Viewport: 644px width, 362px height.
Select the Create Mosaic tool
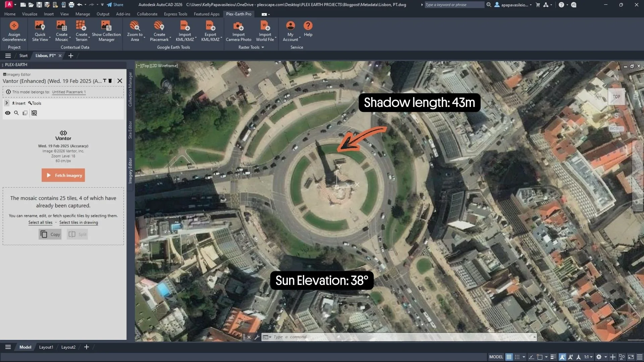61,31
